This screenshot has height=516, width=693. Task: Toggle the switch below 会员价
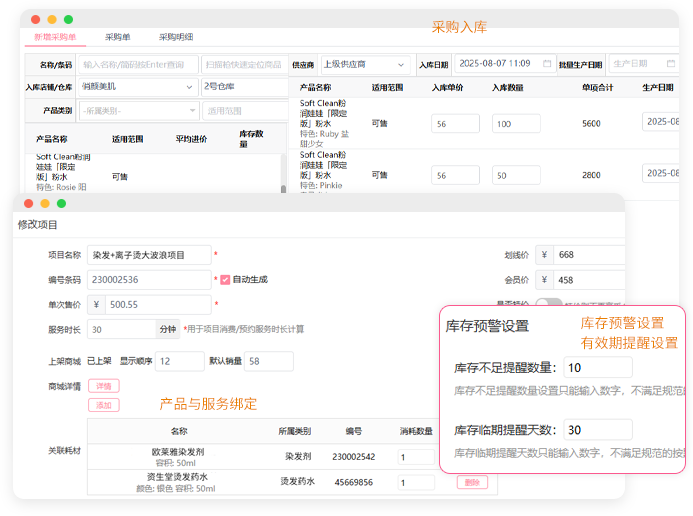tap(548, 303)
